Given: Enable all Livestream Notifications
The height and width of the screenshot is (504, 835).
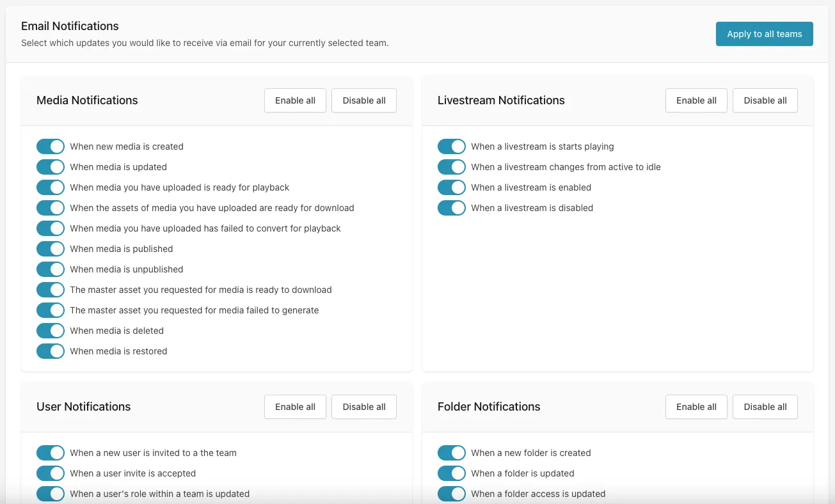Looking at the screenshot, I should point(696,100).
